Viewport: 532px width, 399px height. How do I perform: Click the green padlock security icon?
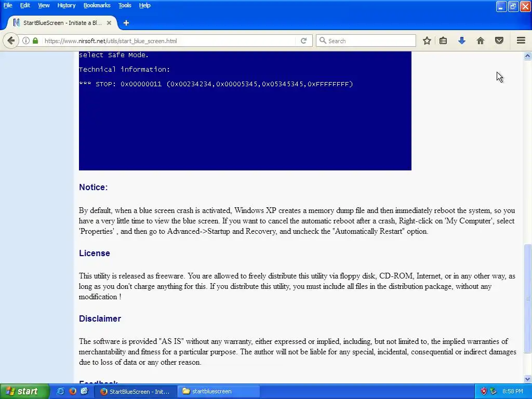(x=35, y=41)
